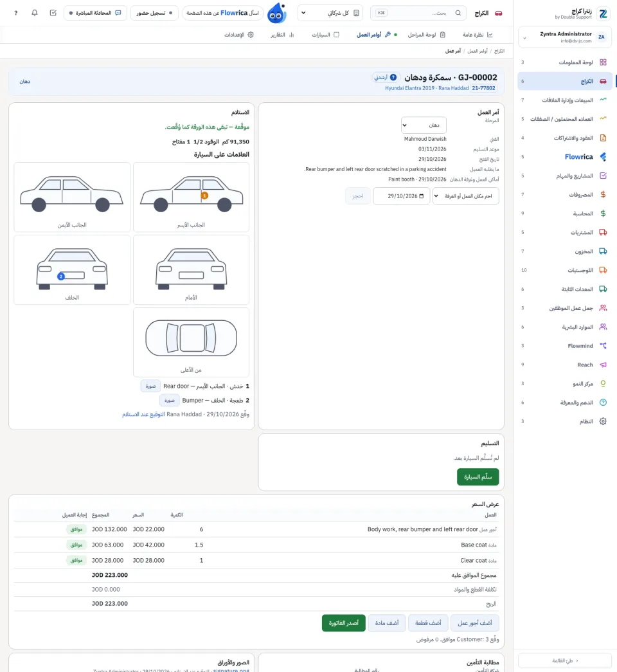Image resolution: width=617 pixels, height=672 pixels.
Task: Click أوامر العمل in the breadcrumb
Action: [x=478, y=51]
